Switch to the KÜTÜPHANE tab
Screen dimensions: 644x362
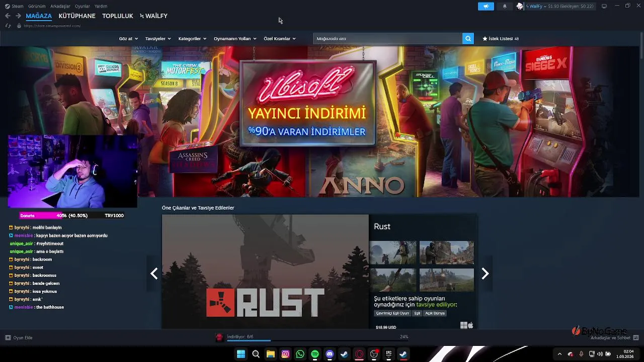tap(77, 16)
